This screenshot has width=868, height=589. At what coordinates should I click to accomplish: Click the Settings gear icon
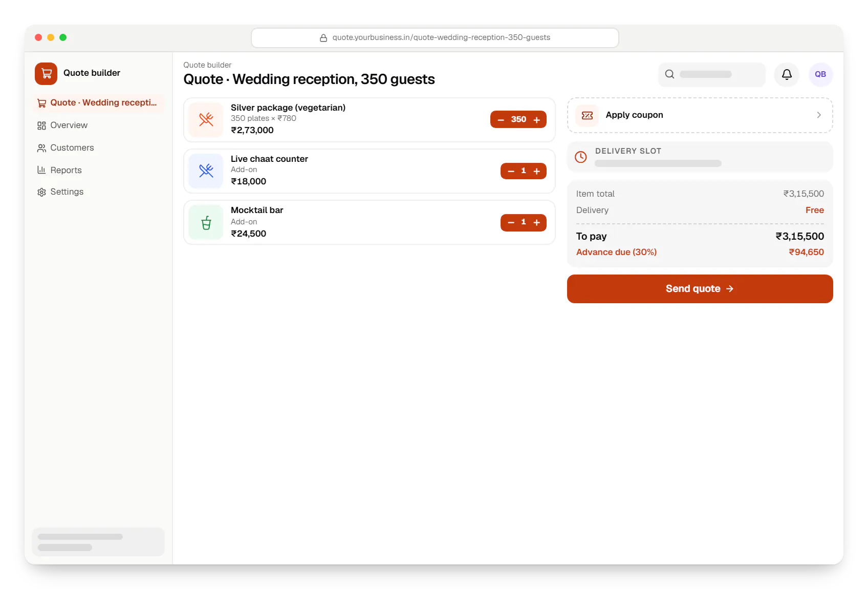pyautogui.click(x=41, y=192)
